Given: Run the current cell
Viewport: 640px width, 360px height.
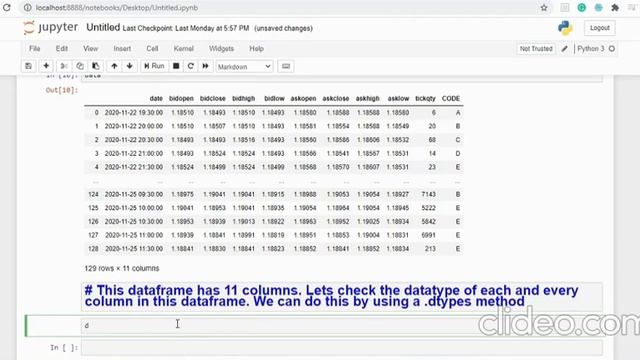Looking at the screenshot, I should [154, 66].
